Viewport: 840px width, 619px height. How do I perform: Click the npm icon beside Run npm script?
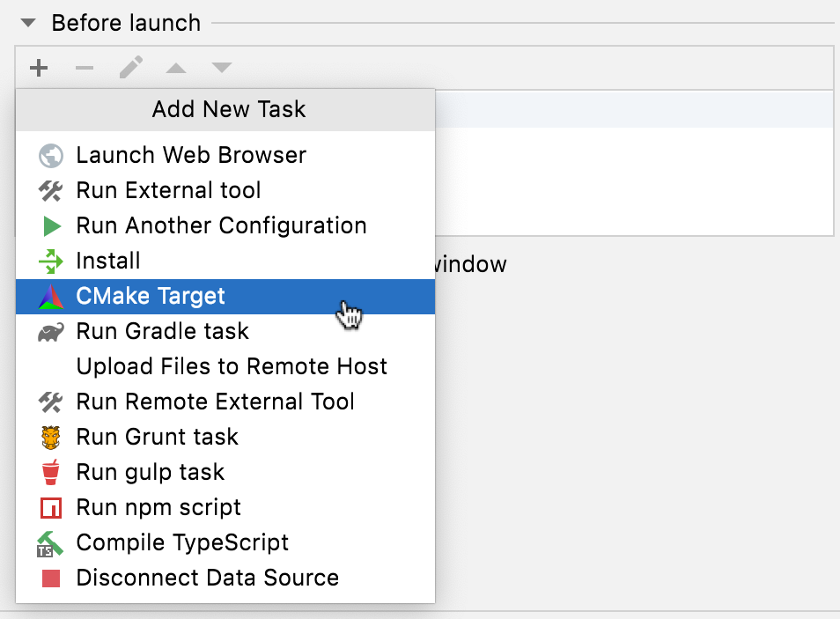50,507
